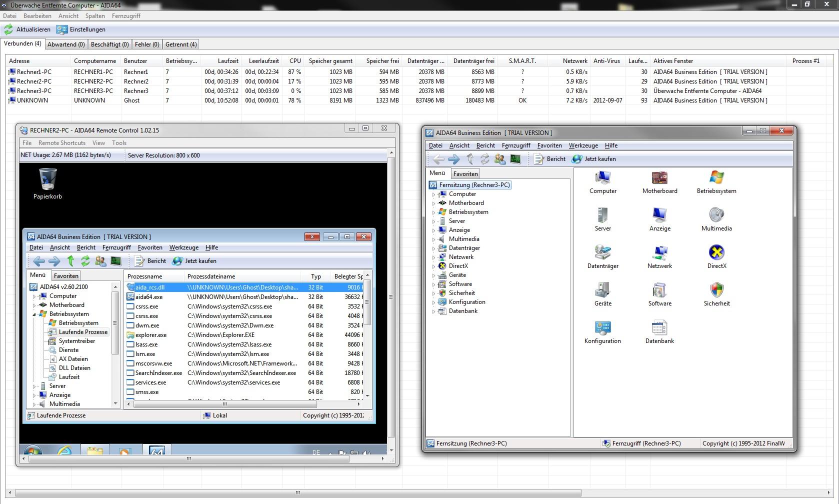Click the CPU column header
Image resolution: width=839 pixels, height=504 pixels.
[x=295, y=61]
